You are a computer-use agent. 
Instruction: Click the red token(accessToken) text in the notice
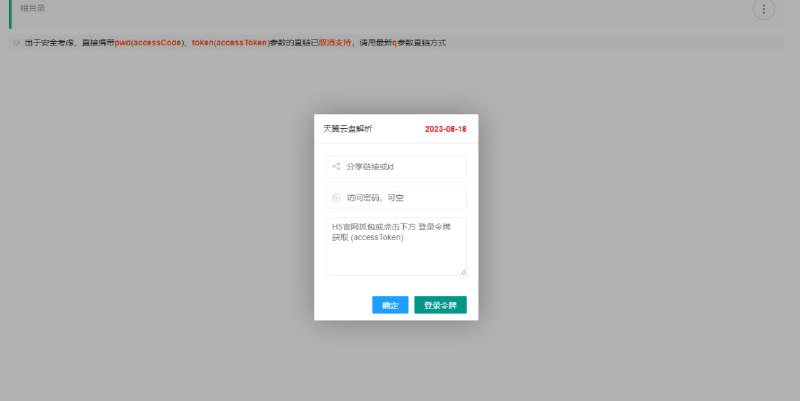(x=229, y=44)
